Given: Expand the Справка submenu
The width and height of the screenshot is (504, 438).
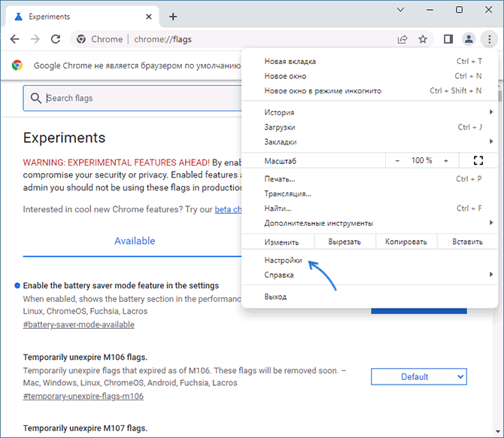Looking at the screenshot, I should [x=369, y=275].
